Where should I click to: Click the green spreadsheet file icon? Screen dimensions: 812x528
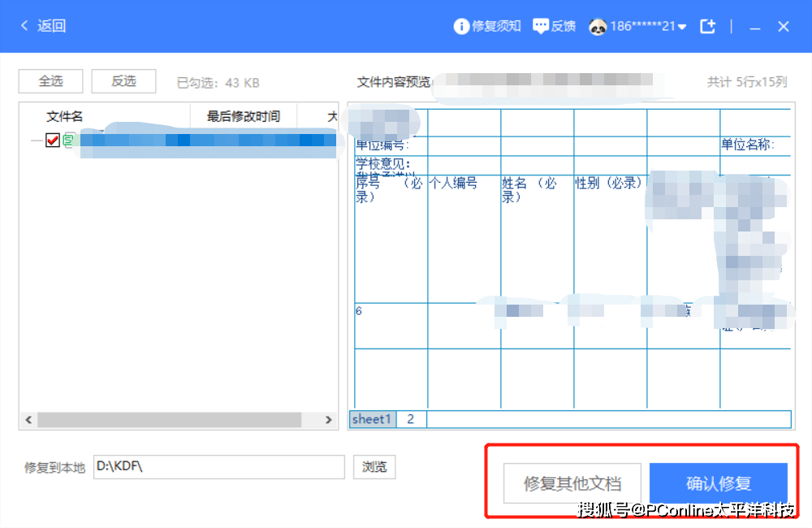[69, 140]
